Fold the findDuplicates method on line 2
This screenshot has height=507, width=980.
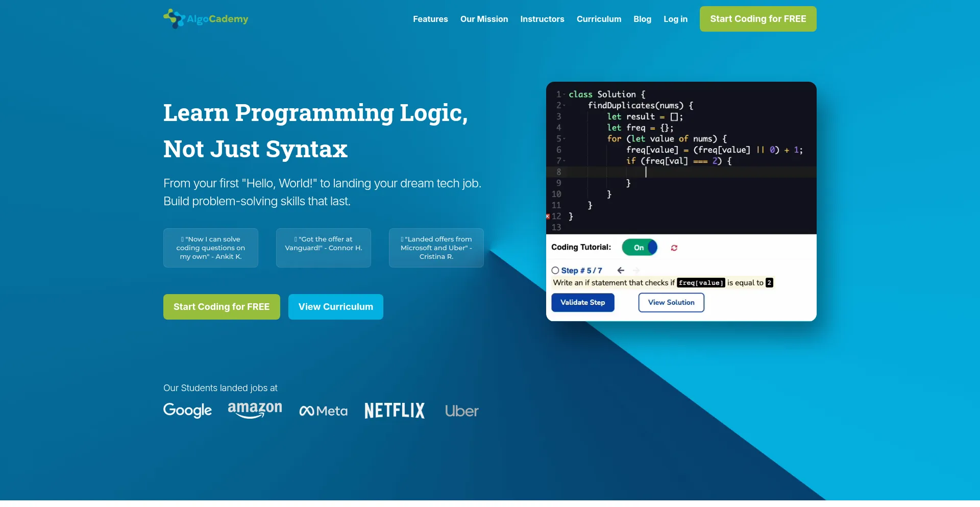[x=564, y=106]
